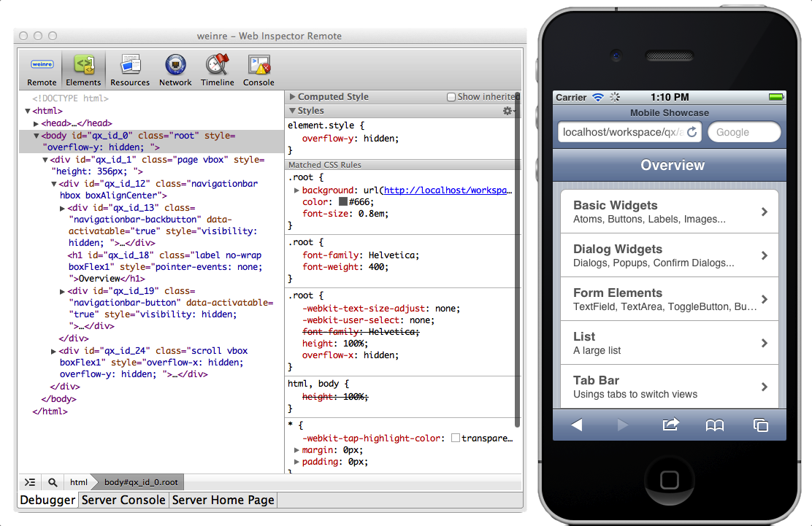Tap Safari bookmarks icon on the phone
This screenshot has width=812, height=526.
pos(714,425)
